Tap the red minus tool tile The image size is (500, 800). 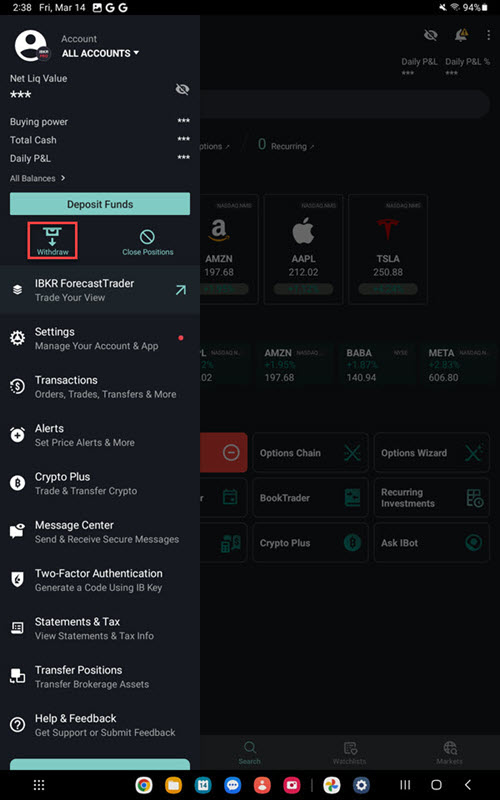(x=223, y=453)
